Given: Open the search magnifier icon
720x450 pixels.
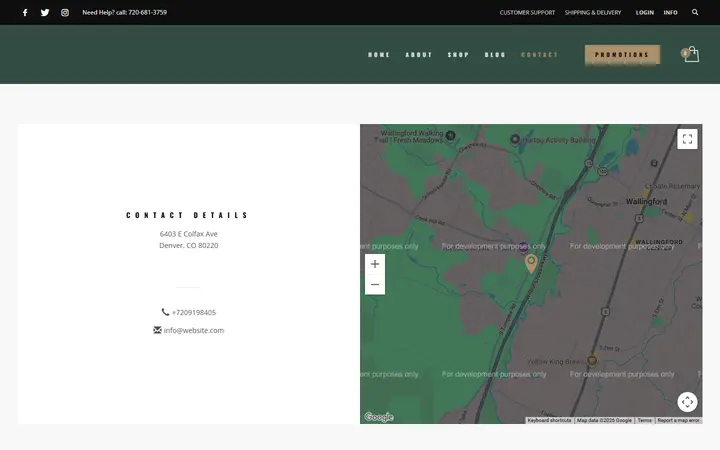Looking at the screenshot, I should click(695, 12).
